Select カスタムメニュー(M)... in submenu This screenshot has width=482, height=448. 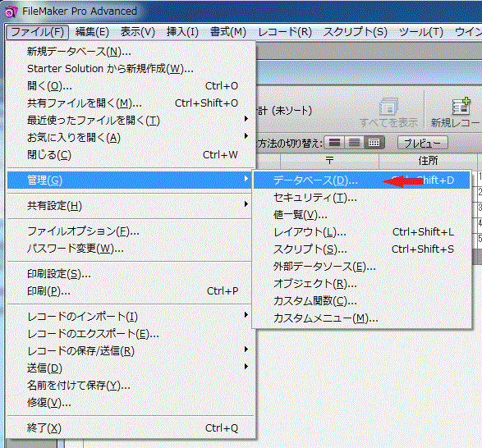tap(362, 318)
